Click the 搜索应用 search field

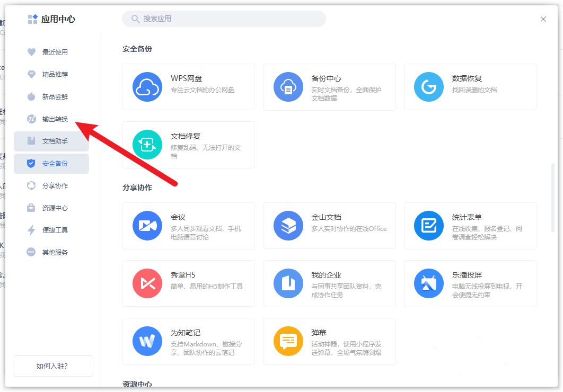tap(224, 19)
